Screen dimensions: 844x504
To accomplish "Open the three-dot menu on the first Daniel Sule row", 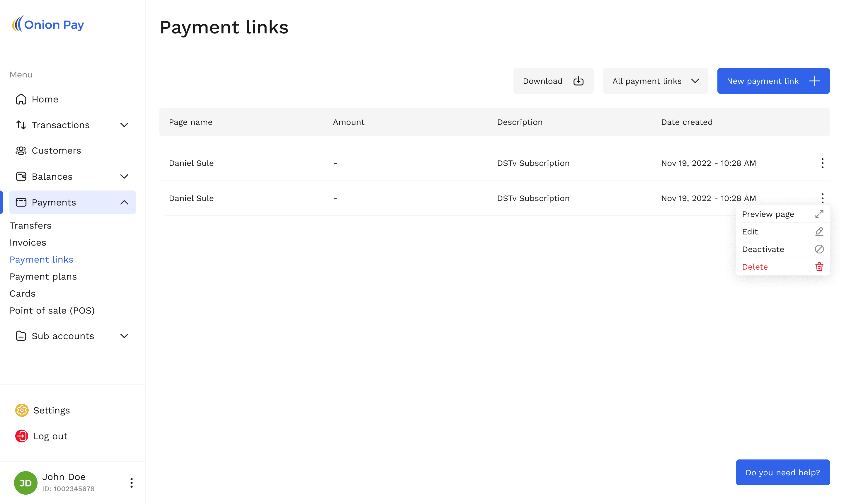I will (822, 163).
